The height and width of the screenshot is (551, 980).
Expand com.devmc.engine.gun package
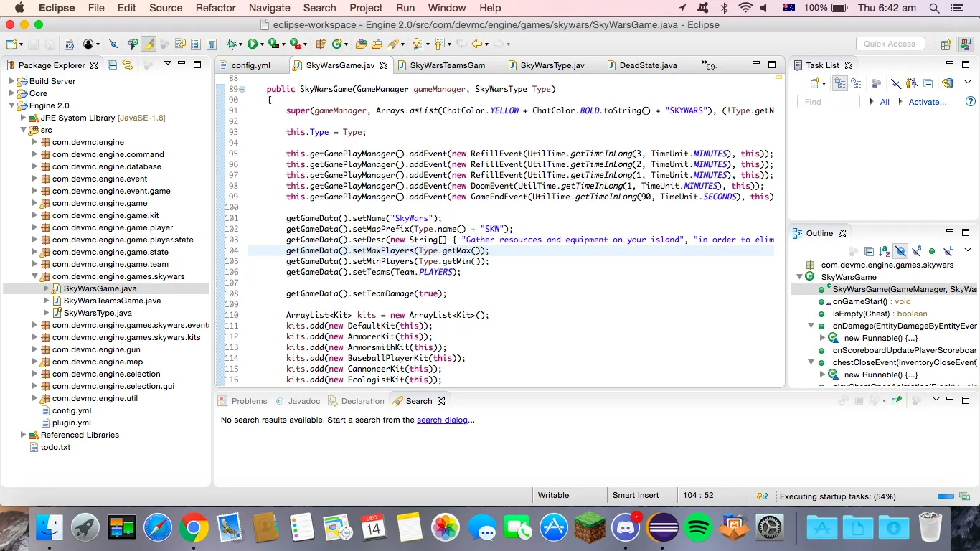tap(34, 349)
